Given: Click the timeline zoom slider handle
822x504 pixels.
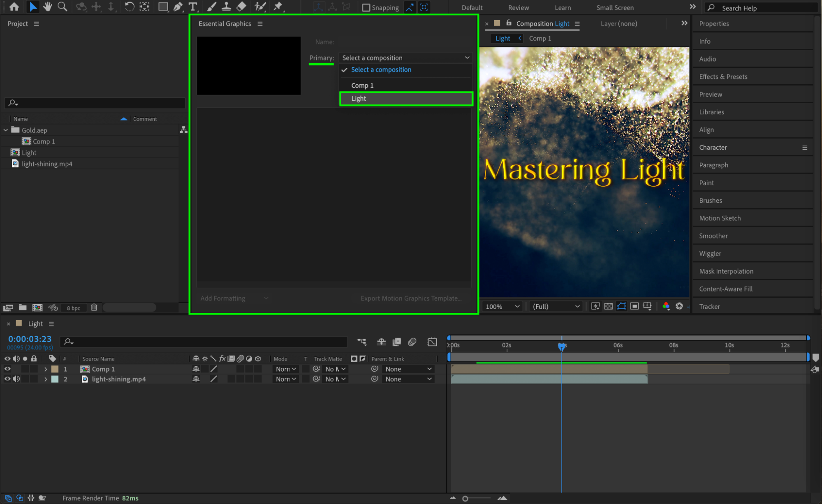Looking at the screenshot, I should [465, 498].
